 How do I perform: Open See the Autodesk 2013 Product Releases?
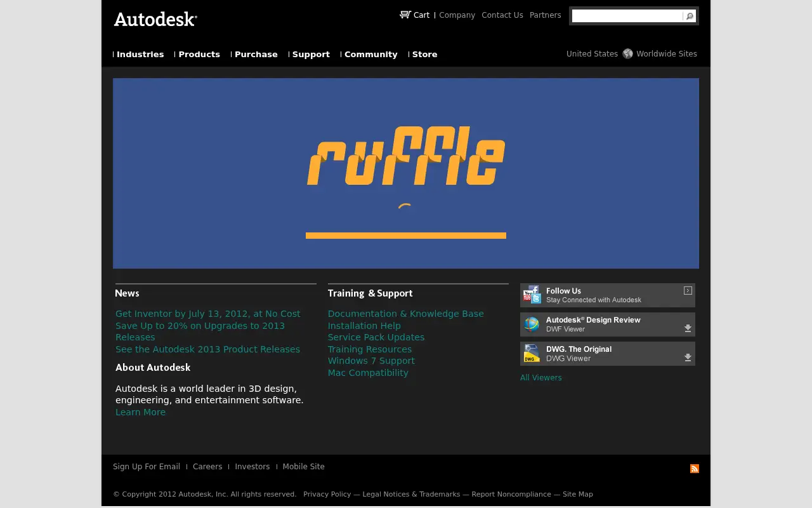click(207, 349)
